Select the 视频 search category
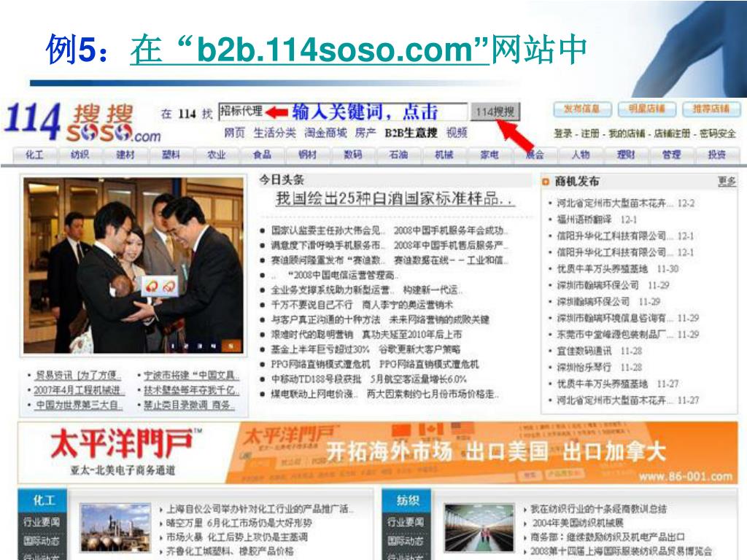 (x=457, y=133)
